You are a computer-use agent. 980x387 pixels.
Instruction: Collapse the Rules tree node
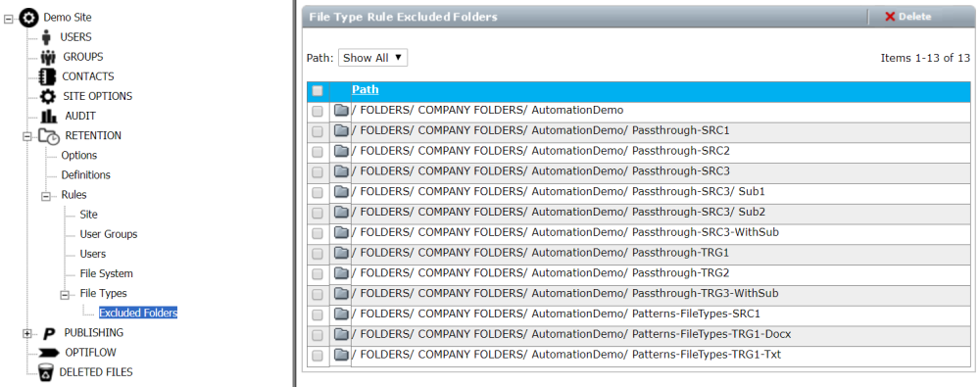pyautogui.click(x=46, y=196)
